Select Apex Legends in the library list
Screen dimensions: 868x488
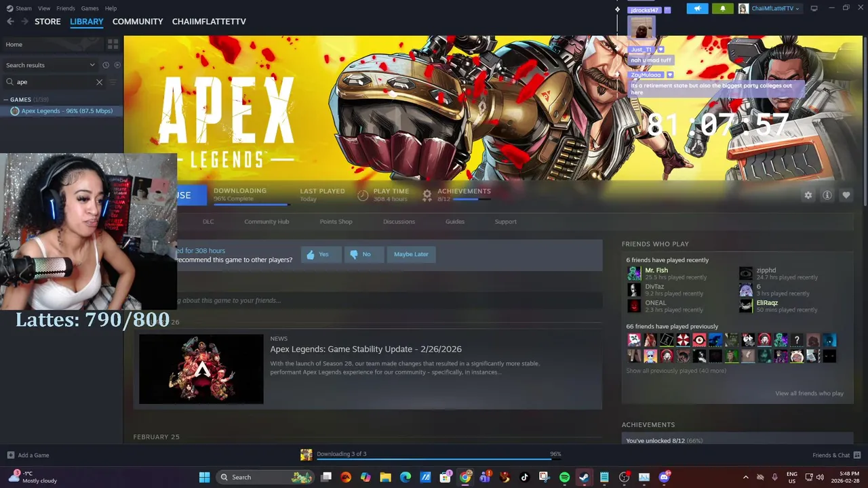click(66, 110)
